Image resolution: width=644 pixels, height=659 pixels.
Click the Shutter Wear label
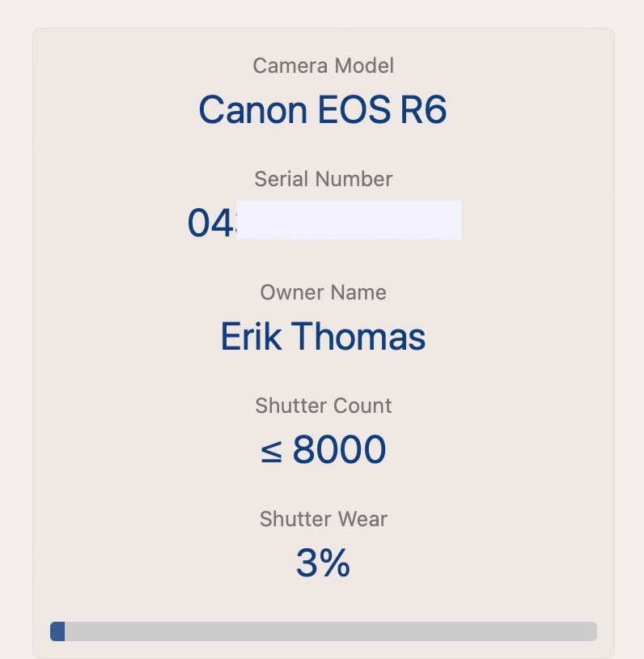pos(323,519)
